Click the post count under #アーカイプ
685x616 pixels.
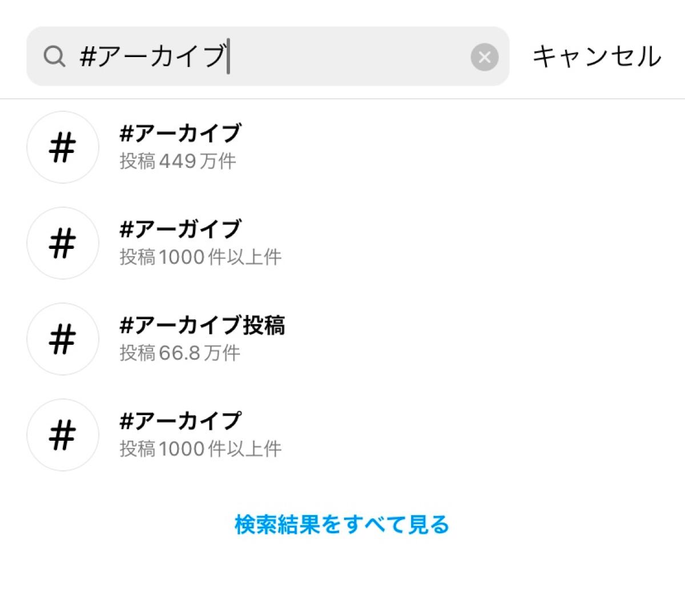[x=200, y=449]
